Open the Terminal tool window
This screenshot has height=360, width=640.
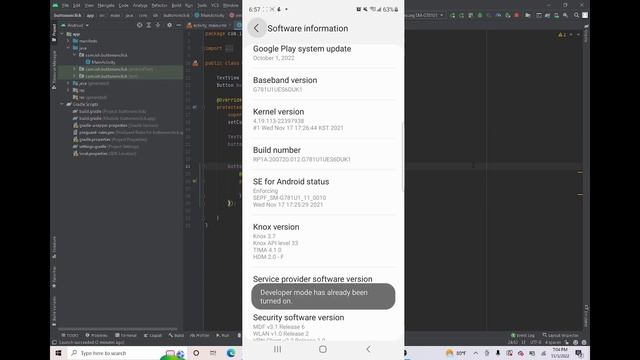click(x=126, y=335)
